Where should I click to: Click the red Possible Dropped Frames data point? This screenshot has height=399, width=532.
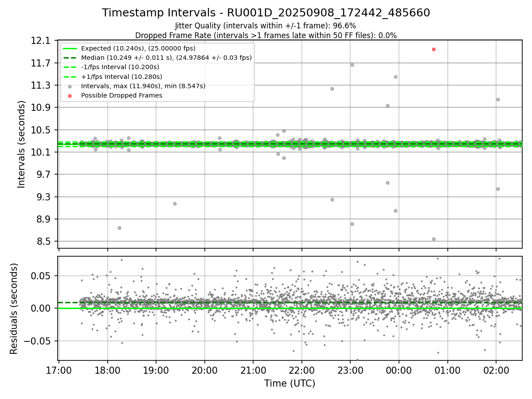point(434,49)
